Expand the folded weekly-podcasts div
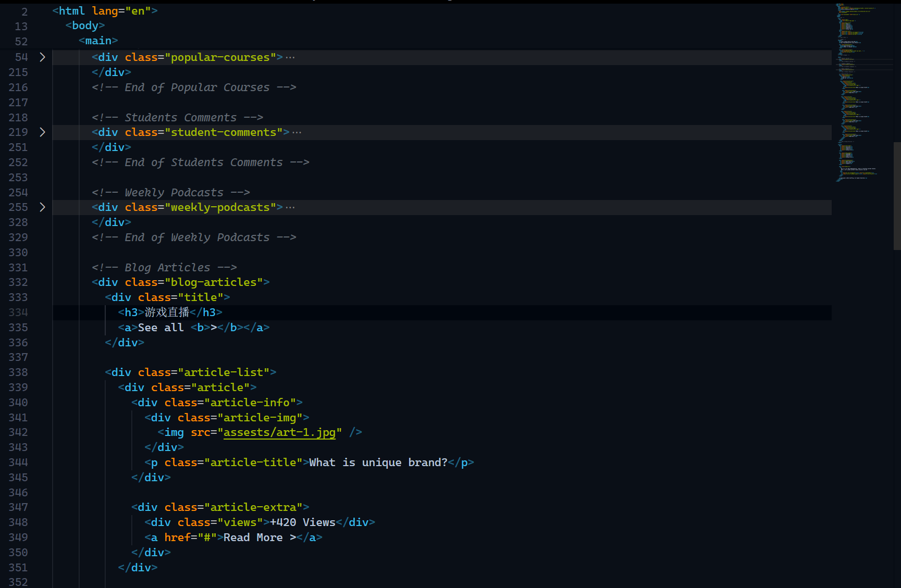Image resolution: width=901 pixels, height=588 pixels. (43, 207)
